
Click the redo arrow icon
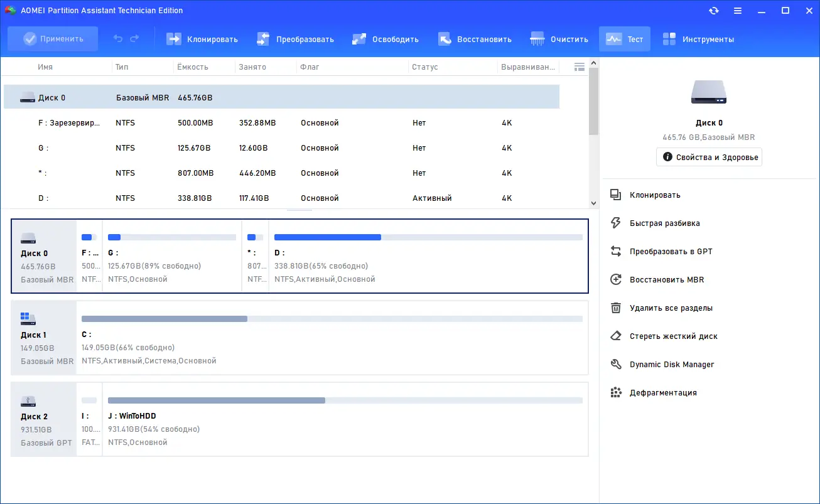pyautogui.click(x=134, y=39)
